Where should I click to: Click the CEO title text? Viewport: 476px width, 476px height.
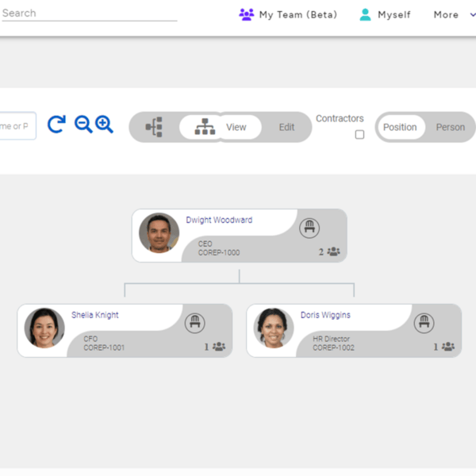tap(205, 244)
